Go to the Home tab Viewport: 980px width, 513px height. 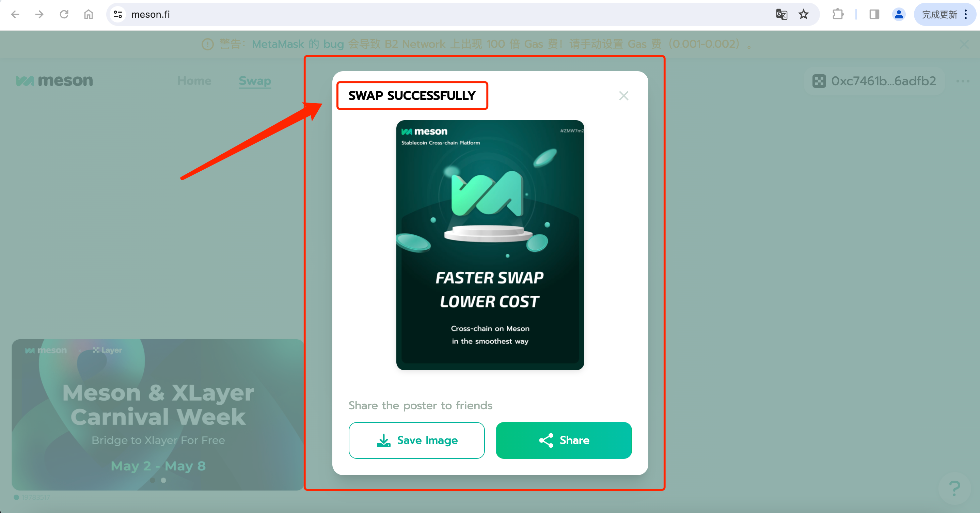tap(194, 81)
